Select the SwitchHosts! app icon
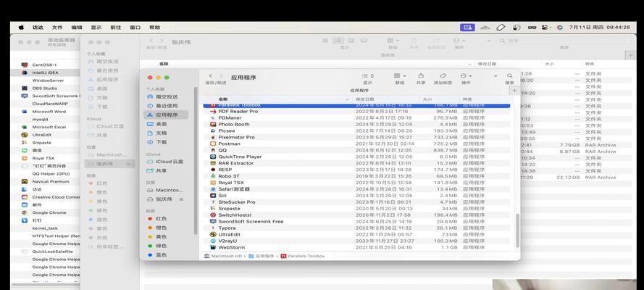This screenshot has width=644, height=290. tap(213, 215)
